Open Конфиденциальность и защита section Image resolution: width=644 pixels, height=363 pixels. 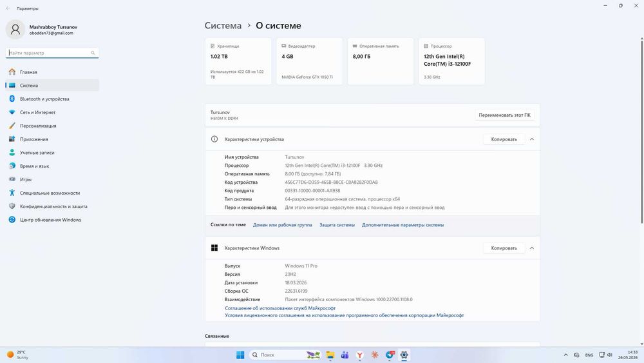(52, 206)
